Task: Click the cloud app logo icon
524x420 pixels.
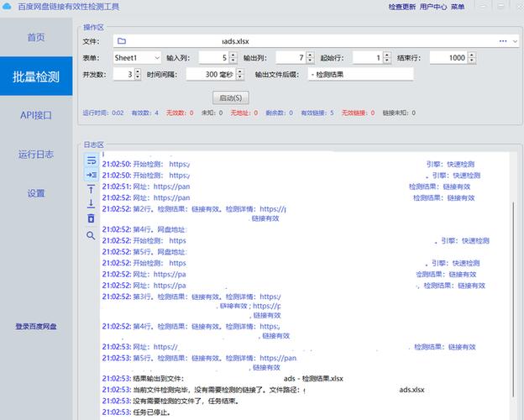Action: click(x=7, y=7)
